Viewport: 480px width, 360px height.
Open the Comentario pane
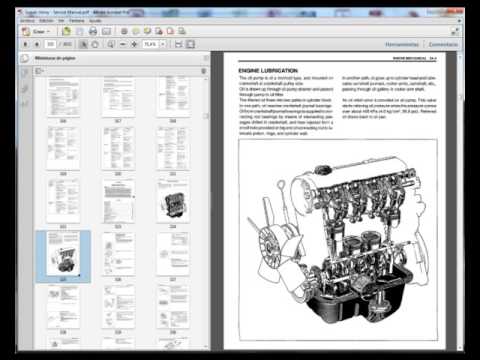[x=443, y=44]
